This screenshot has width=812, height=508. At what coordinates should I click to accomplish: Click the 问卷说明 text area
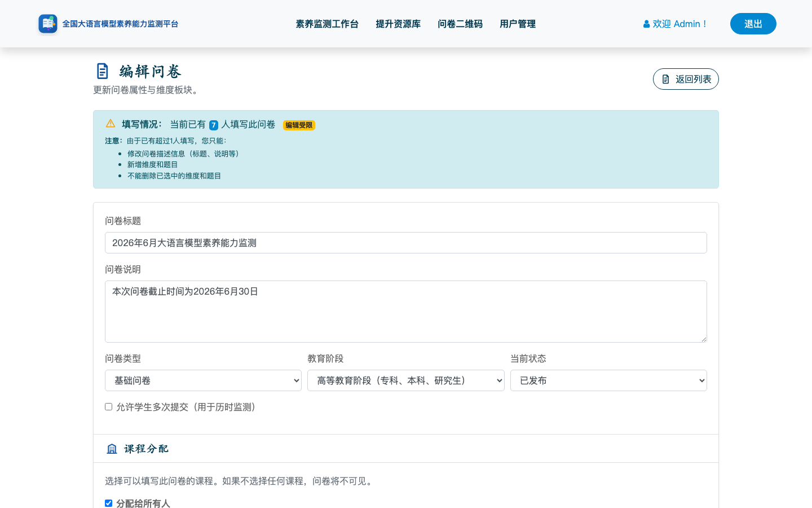tap(406, 312)
